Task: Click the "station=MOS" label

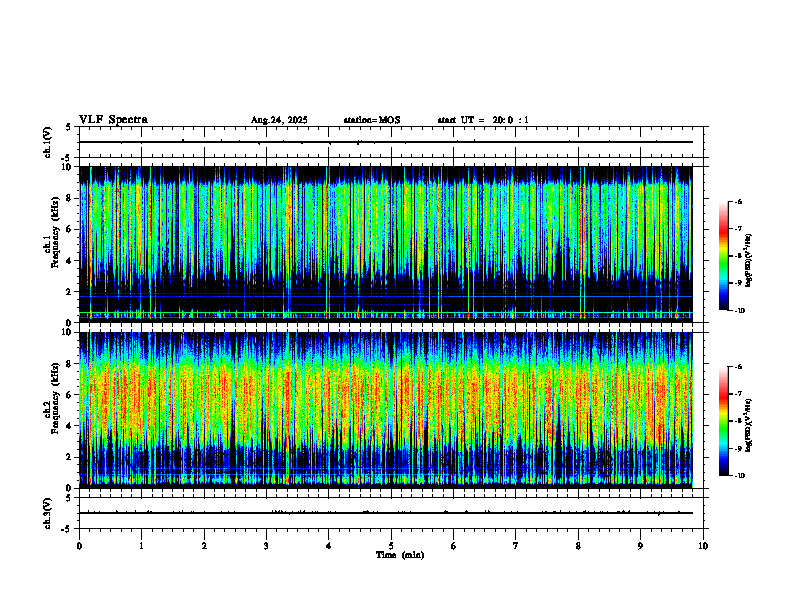Action: tap(372, 120)
